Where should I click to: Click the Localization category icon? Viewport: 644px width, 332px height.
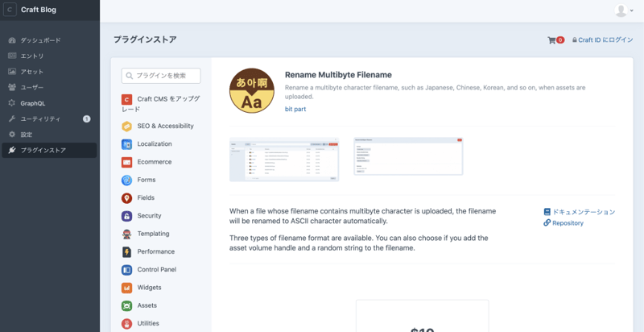(x=126, y=144)
